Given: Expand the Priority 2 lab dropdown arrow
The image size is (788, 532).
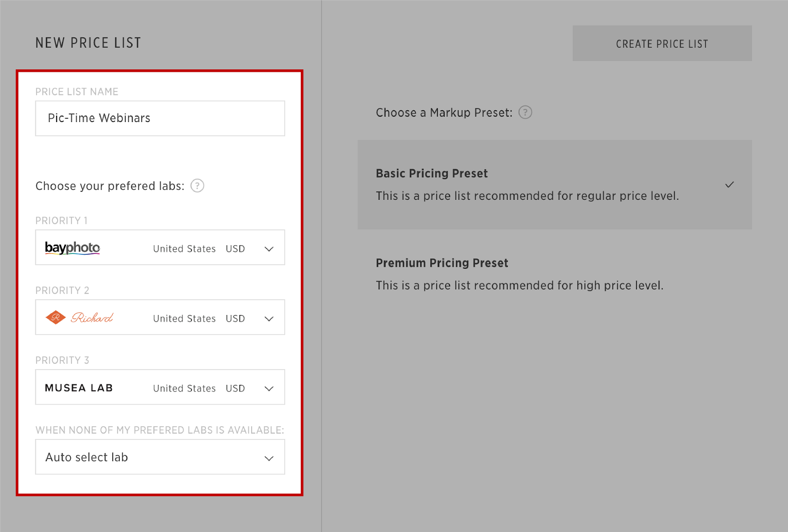Looking at the screenshot, I should (269, 319).
